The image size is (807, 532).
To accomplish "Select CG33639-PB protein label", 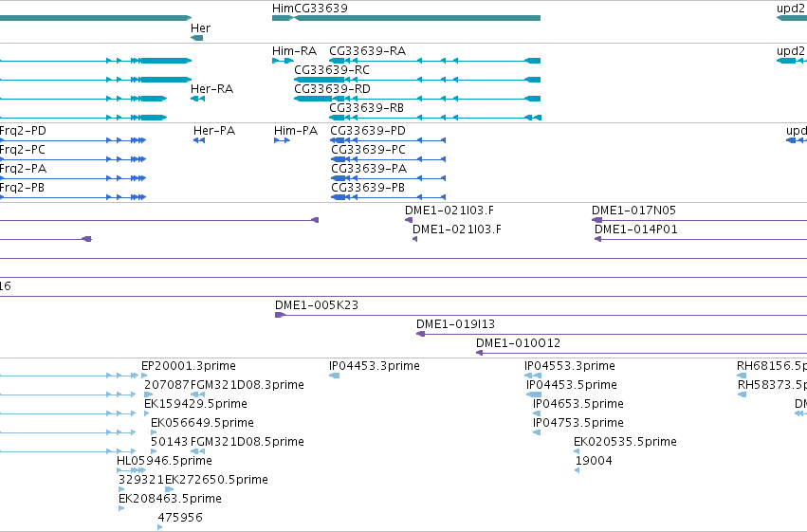I will [x=368, y=188].
